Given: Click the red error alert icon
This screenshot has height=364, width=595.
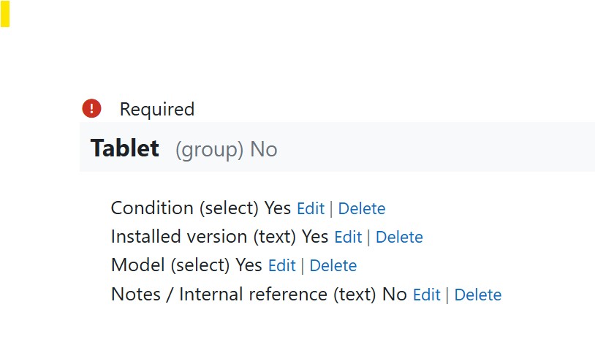Looking at the screenshot, I should tap(91, 109).
